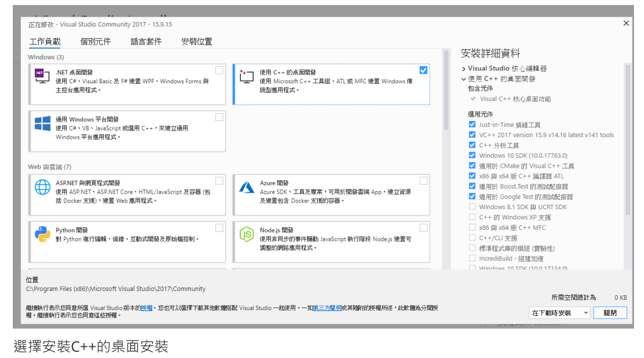644x358 pixels.
Task: Click the Universal Windows Platform logo icon
Action: coord(42,124)
